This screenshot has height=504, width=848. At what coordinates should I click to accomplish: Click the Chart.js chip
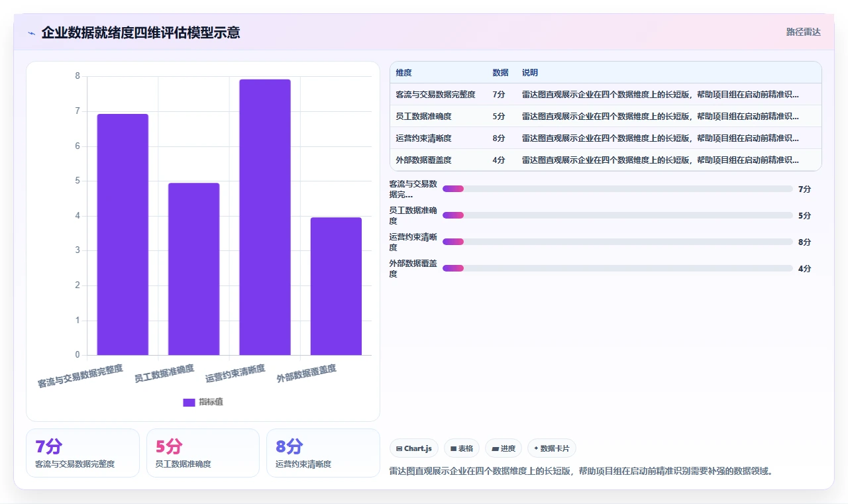[x=414, y=448]
